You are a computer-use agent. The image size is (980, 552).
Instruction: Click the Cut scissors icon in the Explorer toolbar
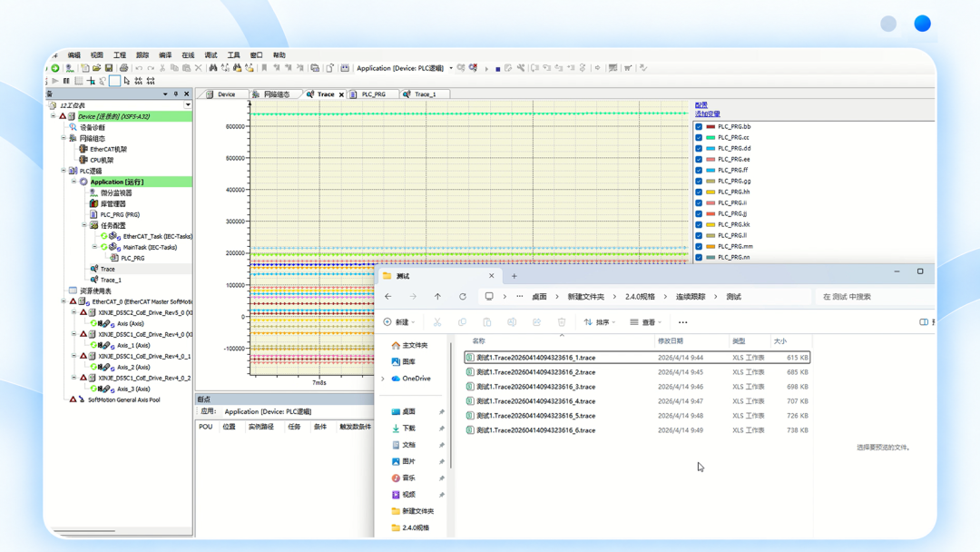(436, 322)
